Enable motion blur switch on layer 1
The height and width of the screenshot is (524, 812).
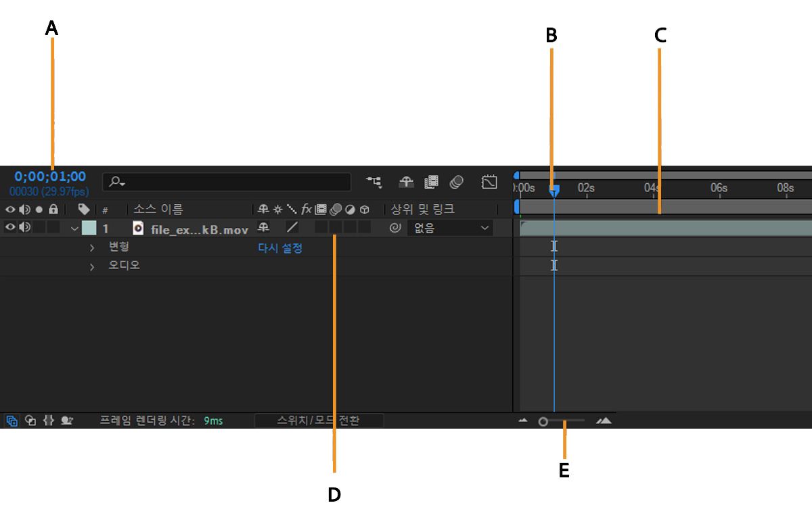coord(335,228)
